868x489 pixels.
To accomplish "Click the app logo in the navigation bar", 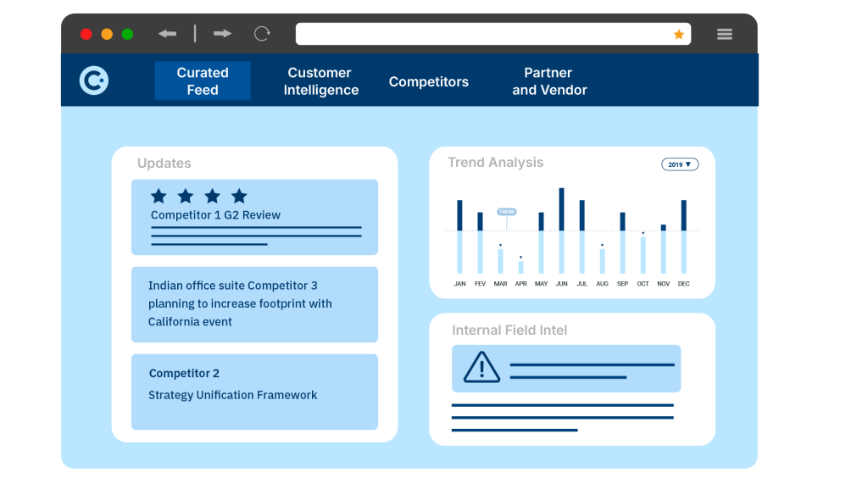I will coord(93,81).
